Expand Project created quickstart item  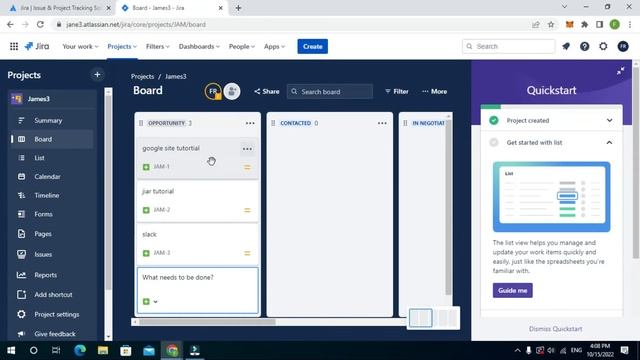click(x=609, y=120)
